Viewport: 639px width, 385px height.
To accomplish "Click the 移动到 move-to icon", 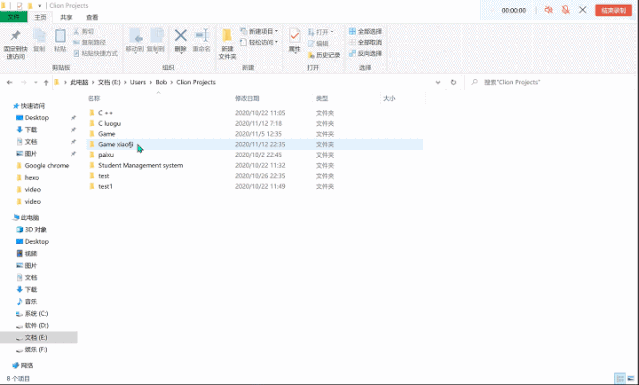I will 135,36.
